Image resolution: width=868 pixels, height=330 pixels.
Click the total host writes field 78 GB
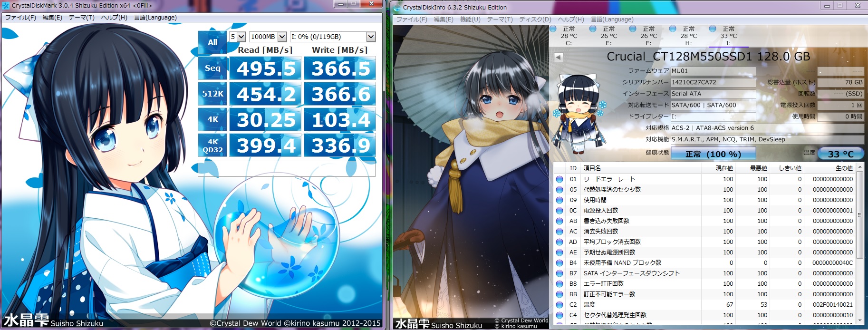(840, 82)
